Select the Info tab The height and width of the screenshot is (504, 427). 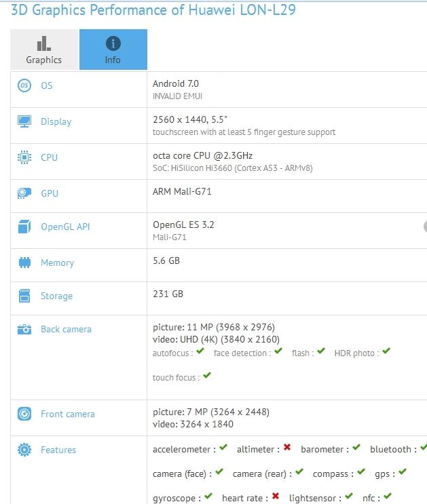tap(113, 49)
